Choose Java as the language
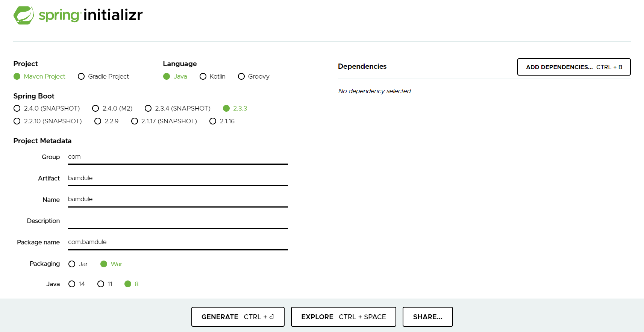The height and width of the screenshot is (332, 644). pyautogui.click(x=175, y=76)
